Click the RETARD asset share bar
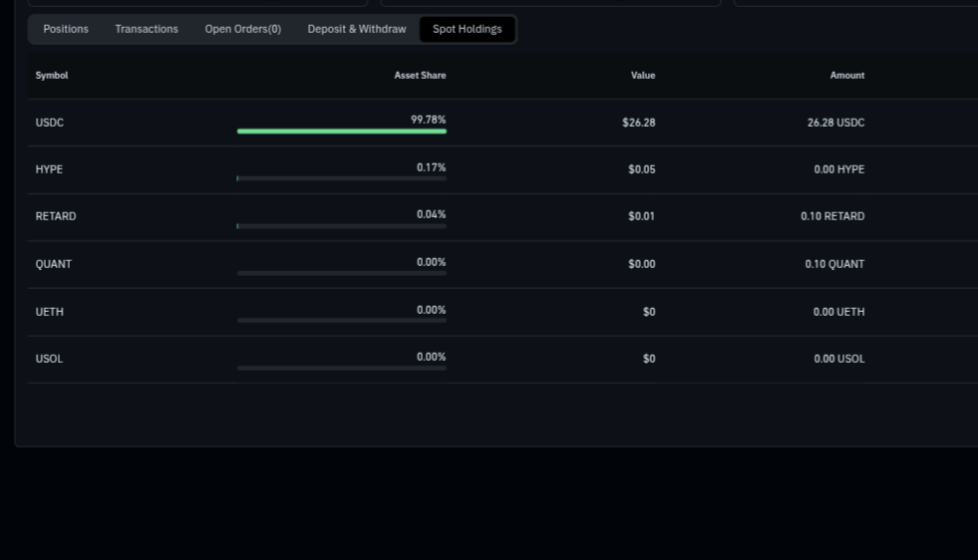 [342, 226]
